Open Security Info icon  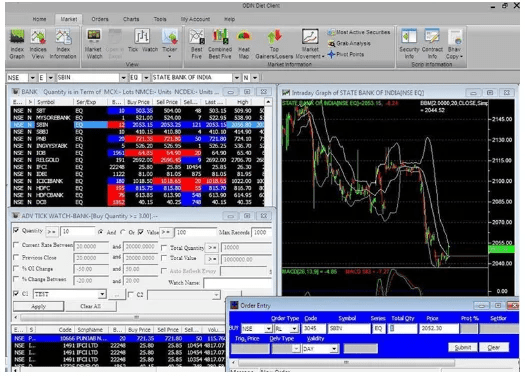coord(409,44)
